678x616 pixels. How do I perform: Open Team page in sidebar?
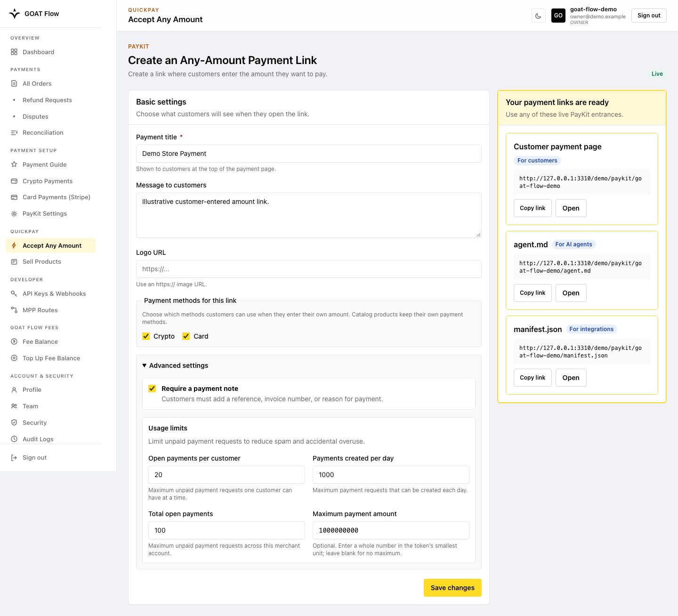pyautogui.click(x=30, y=406)
